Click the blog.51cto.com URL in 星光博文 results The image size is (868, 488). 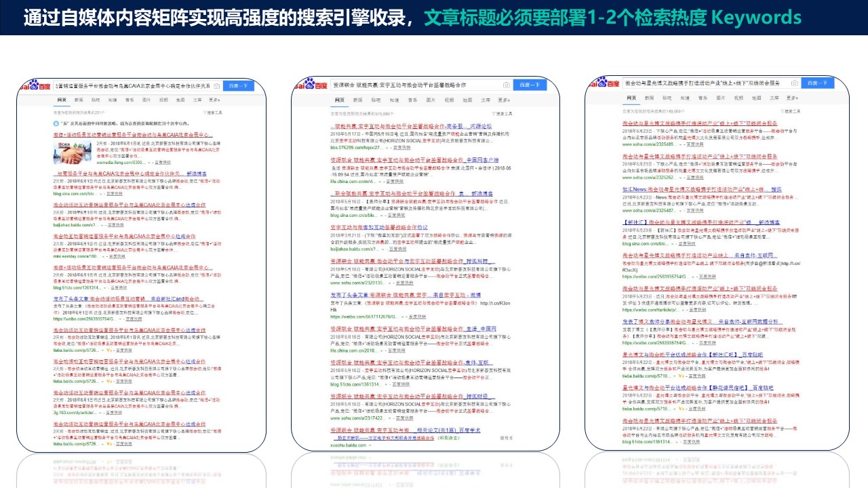pos(647,442)
